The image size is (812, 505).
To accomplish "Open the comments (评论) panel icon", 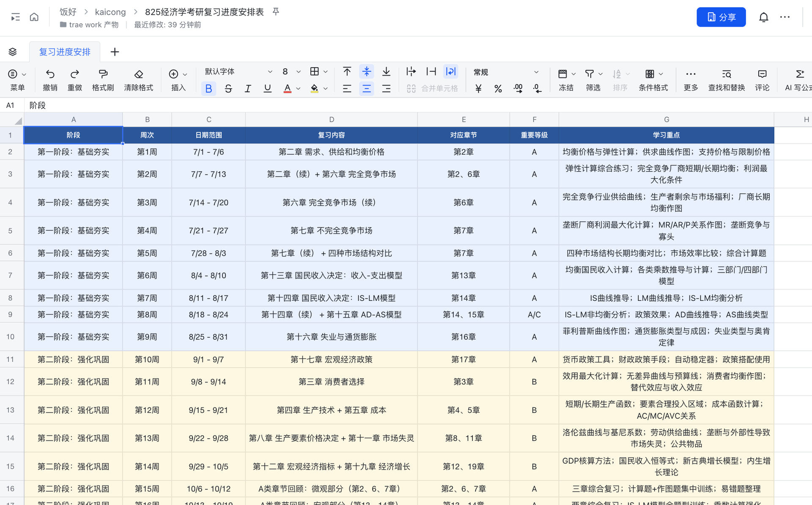I will (762, 74).
